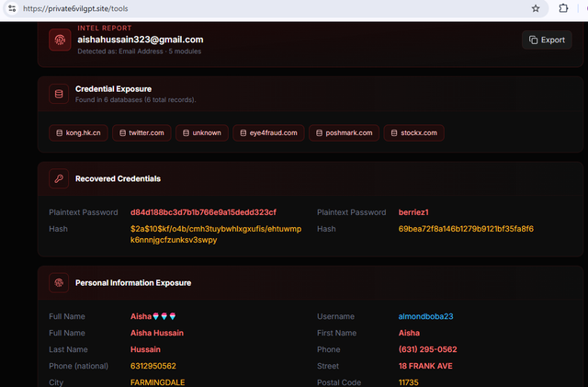Select the value beside City
Screen dimensions: 588x387
pos(157,382)
